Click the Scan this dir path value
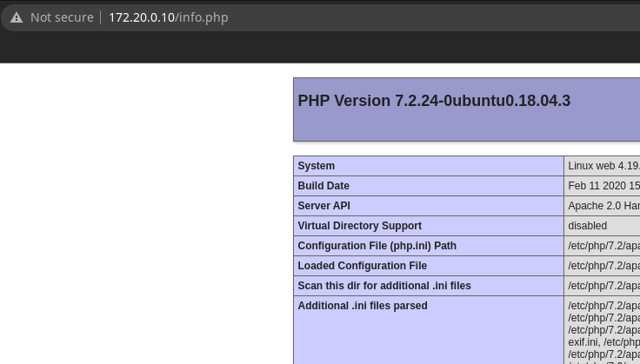The width and height of the screenshot is (640, 364). pyautogui.click(x=603, y=286)
